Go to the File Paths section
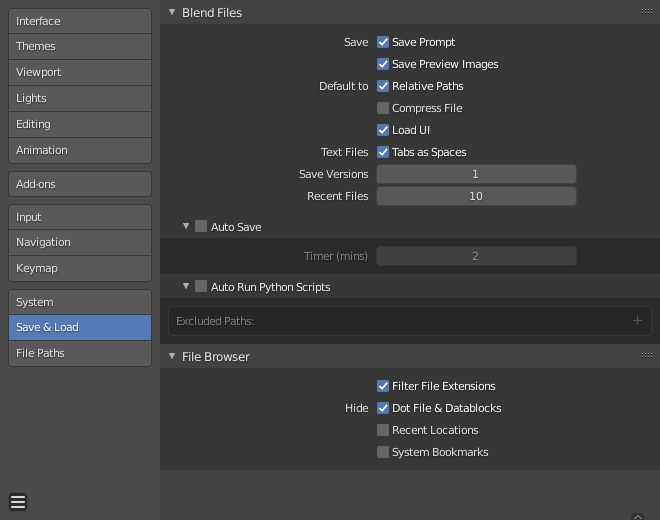 tap(80, 353)
